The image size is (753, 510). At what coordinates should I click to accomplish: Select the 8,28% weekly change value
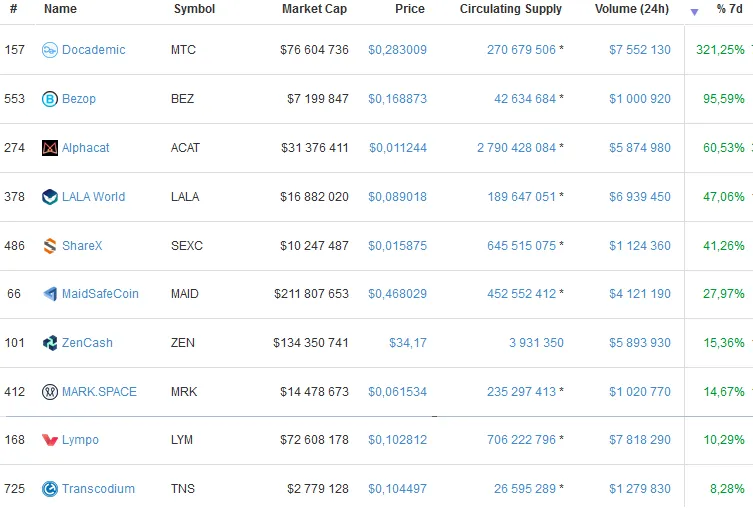(727, 489)
